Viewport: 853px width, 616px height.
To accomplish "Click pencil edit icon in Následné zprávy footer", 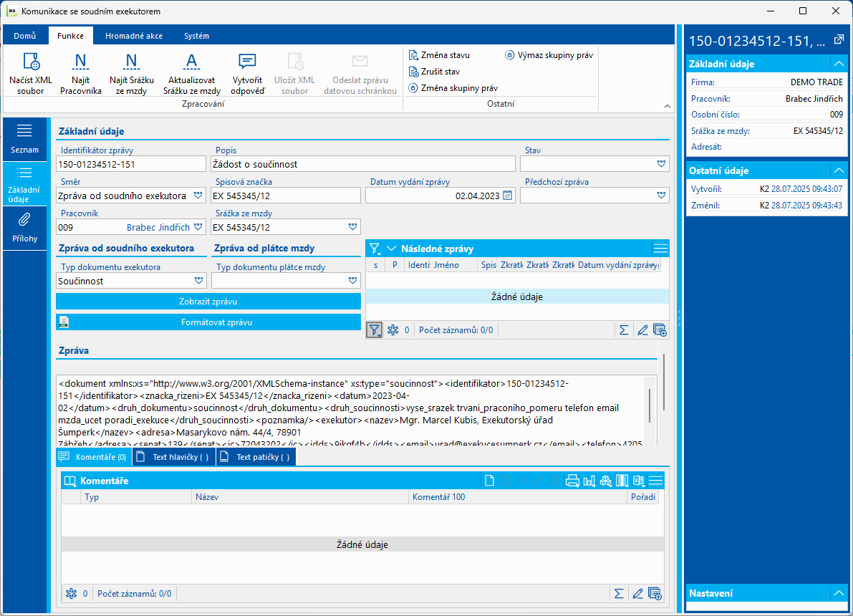I will click(x=642, y=329).
